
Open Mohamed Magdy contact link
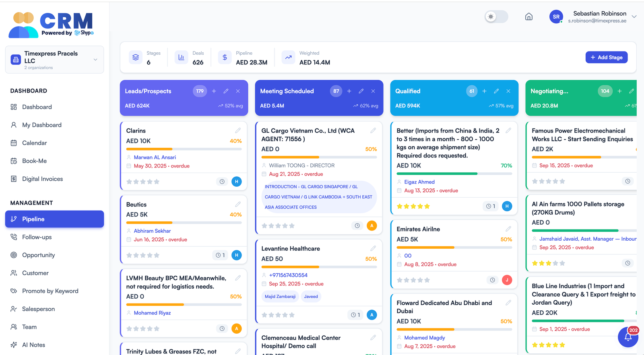tap(425, 338)
